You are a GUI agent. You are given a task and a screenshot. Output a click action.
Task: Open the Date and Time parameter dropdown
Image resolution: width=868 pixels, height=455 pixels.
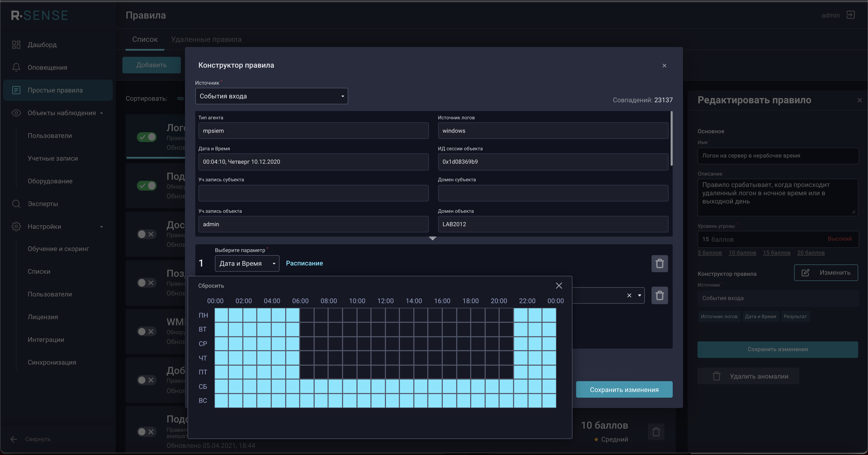[247, 263]
